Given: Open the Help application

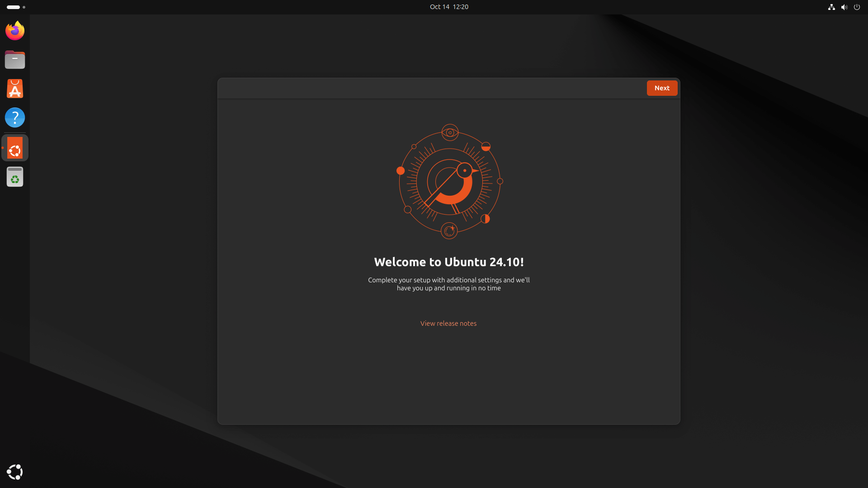Looking at the screenshot, I should coord(14,117).
